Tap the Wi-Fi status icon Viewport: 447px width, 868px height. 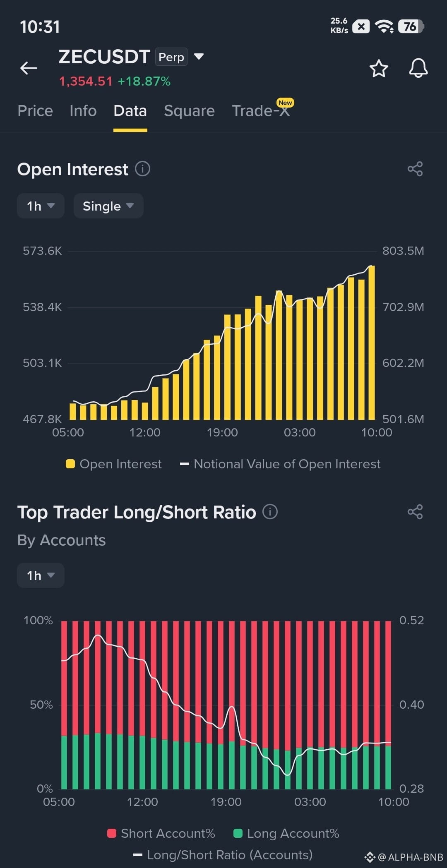(384, 27)
